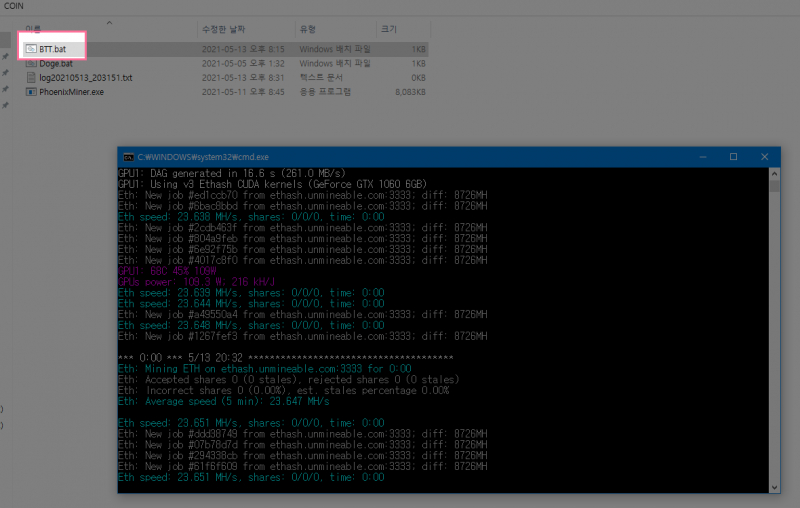Sort files by the 유형 column

(309, 29)
